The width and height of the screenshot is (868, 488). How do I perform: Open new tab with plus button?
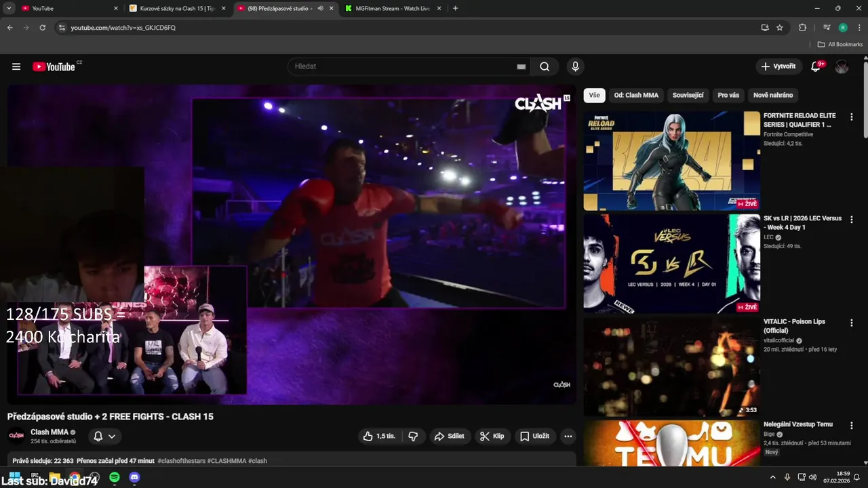pyautogui.click(x=455, y=8)
